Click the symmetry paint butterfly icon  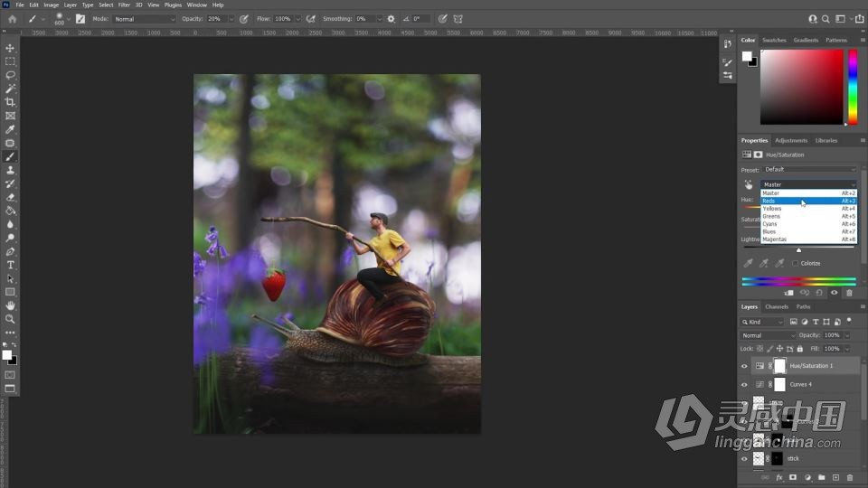[458, 19]
